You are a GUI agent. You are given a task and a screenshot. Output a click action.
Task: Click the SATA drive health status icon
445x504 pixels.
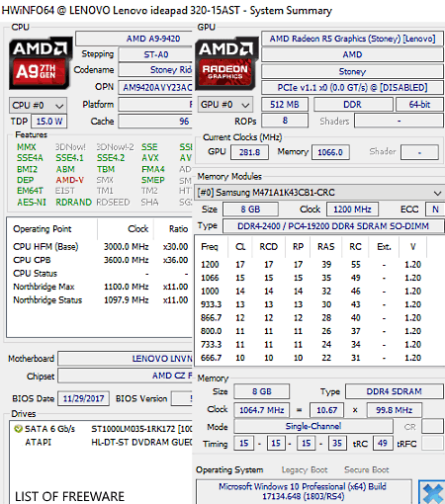[18, 429]
